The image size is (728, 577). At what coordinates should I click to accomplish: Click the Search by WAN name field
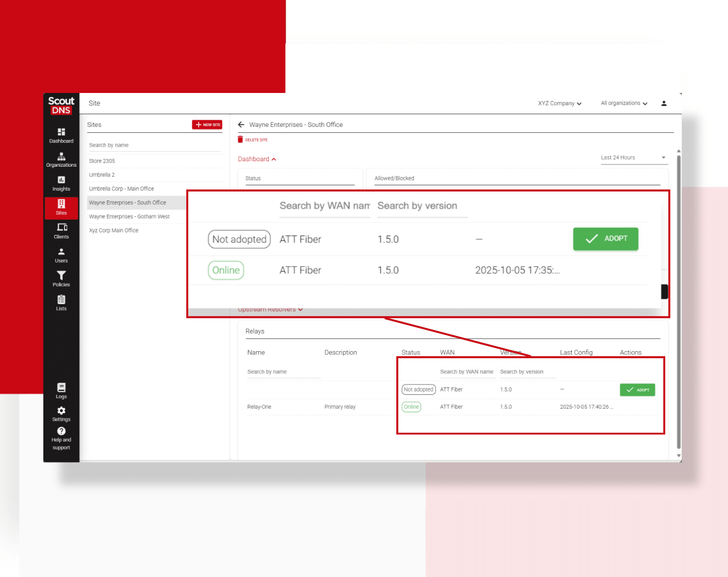(x=325, y=206)
